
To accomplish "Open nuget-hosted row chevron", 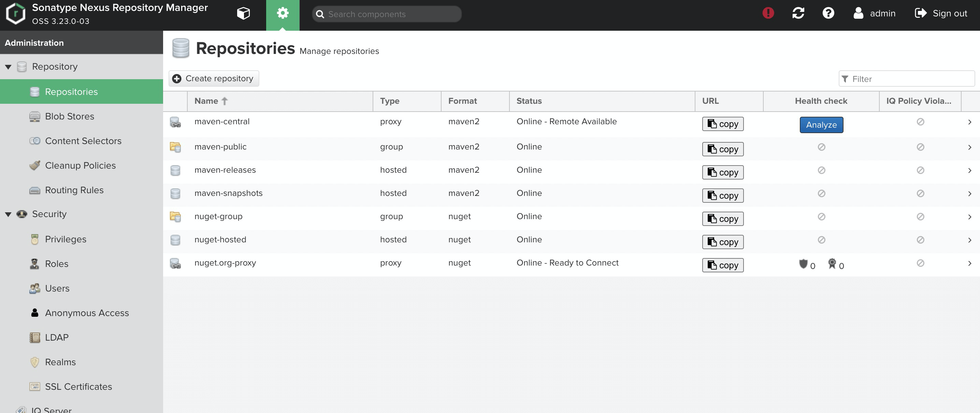I will (970, 240).
